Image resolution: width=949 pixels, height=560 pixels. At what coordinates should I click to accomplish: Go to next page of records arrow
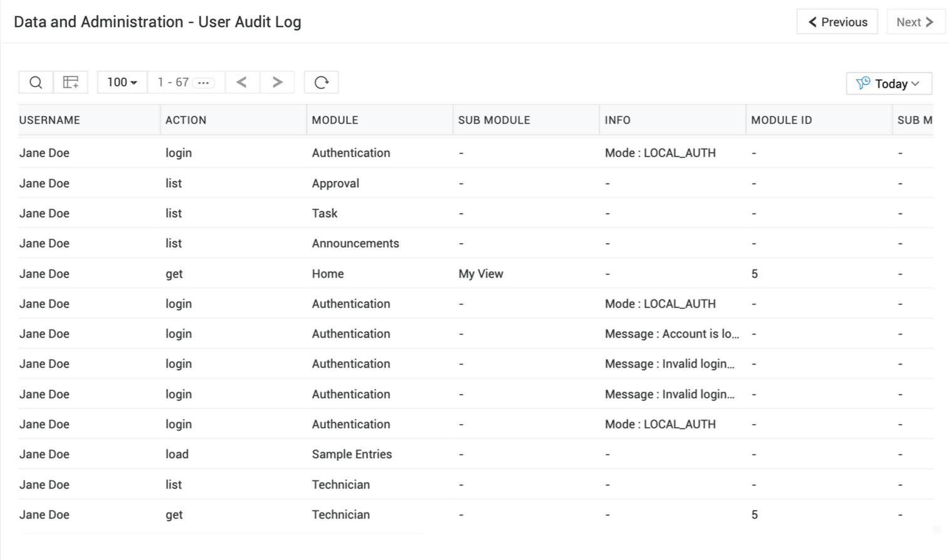point(277,83)
